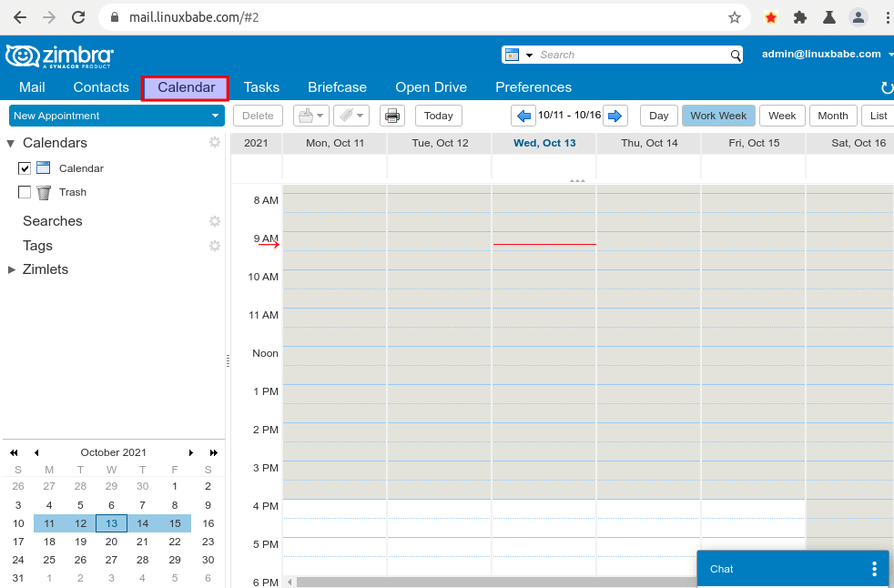The width and height of the screenshot is (894, 588).
Task: Collapse the Calendars tree section
Action: tap(11, 143)
